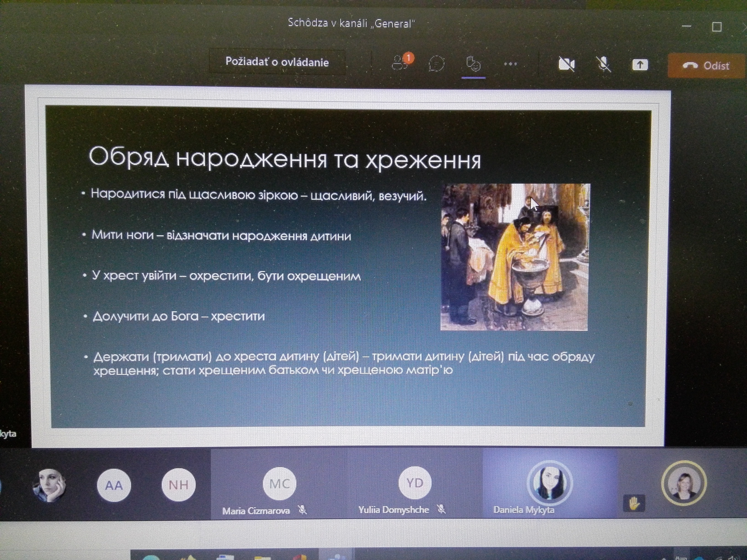Select the participant photo of woman resting chin
747x560 pixels.
[49, 485]
